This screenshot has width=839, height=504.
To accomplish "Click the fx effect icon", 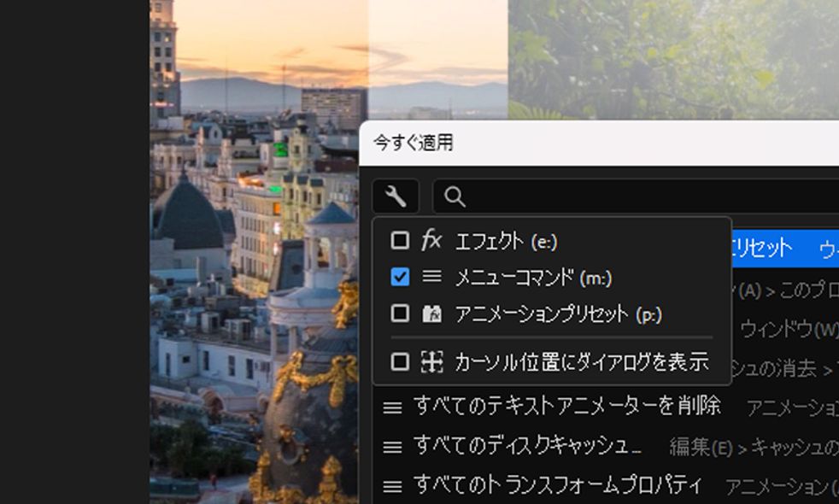I will 431,240.
